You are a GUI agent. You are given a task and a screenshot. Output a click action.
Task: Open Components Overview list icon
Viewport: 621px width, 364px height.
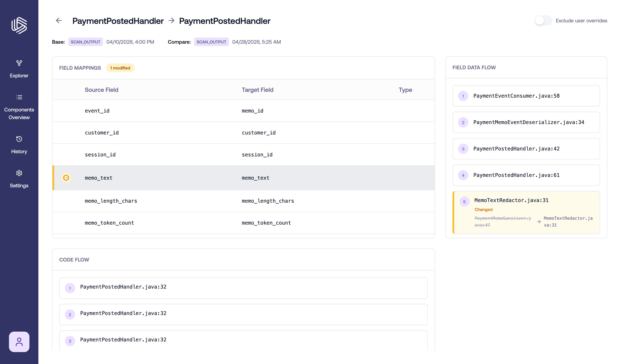pos(19,97)
